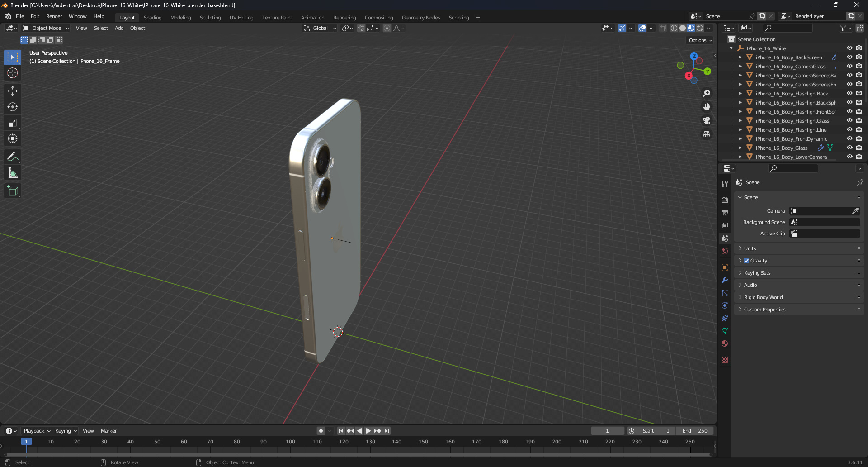This screenshot has width=868, height=467.
Task: Open the Material properties tab
Action: pos(725,343)
